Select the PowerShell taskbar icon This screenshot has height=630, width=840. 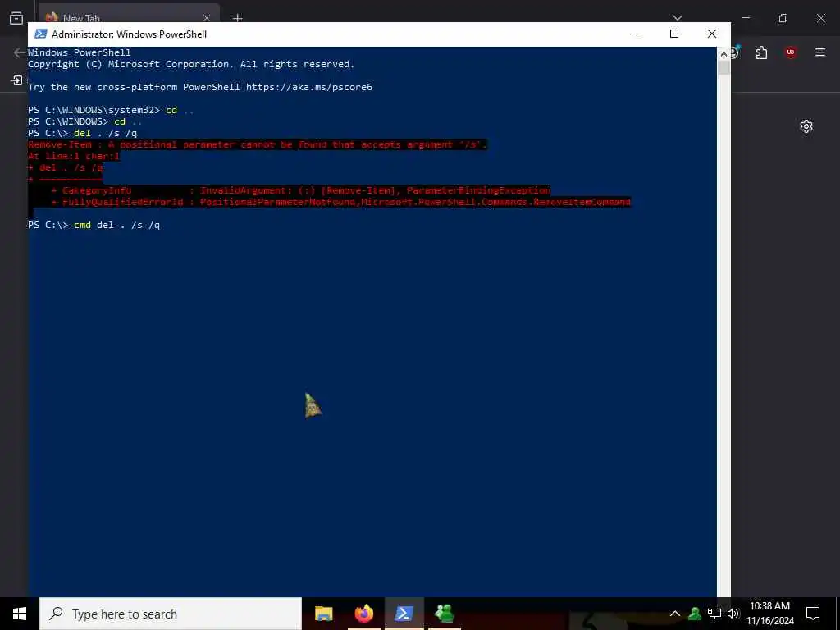pyautogui.click(x=404, y=614)
